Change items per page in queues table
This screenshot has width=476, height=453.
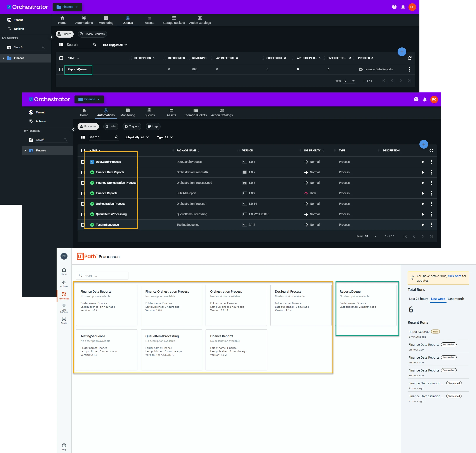click(349, 81)
